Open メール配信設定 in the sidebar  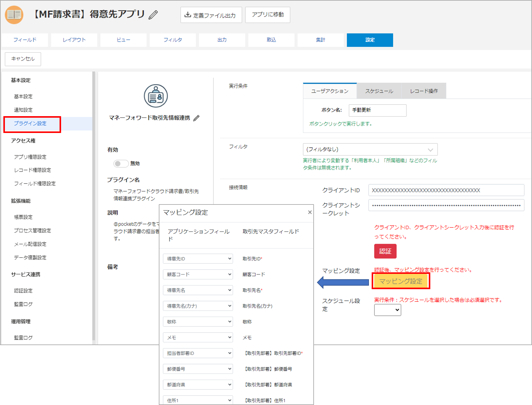30,244
